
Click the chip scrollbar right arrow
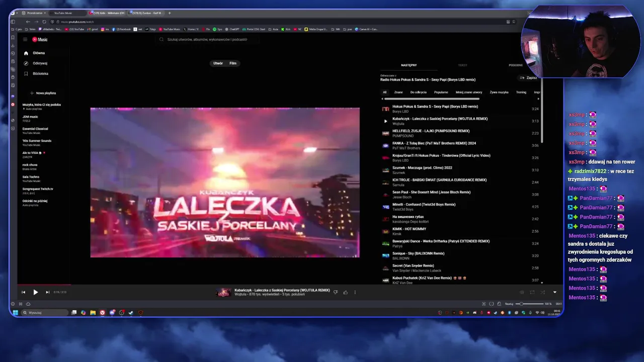pos(538,99)
